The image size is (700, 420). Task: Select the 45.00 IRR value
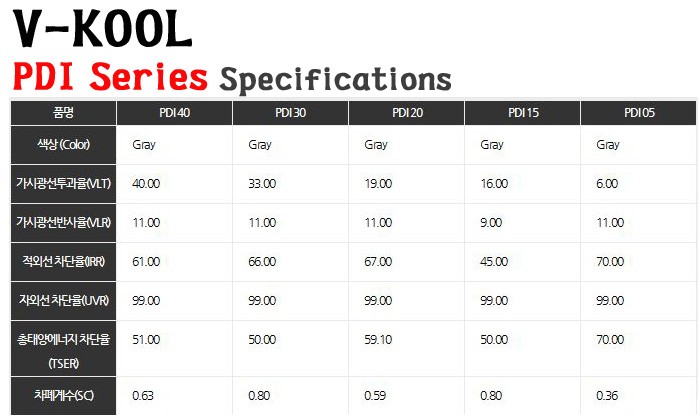(495, 262)
